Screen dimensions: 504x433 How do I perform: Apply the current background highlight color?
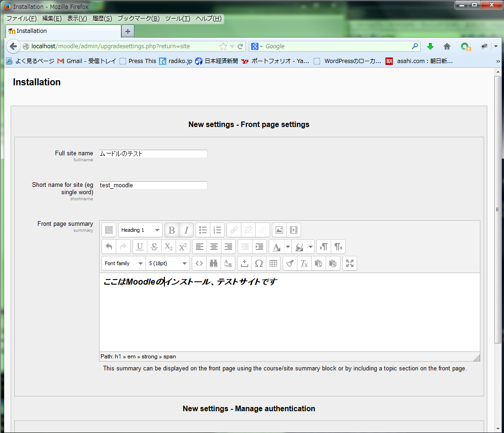(299, 247)
